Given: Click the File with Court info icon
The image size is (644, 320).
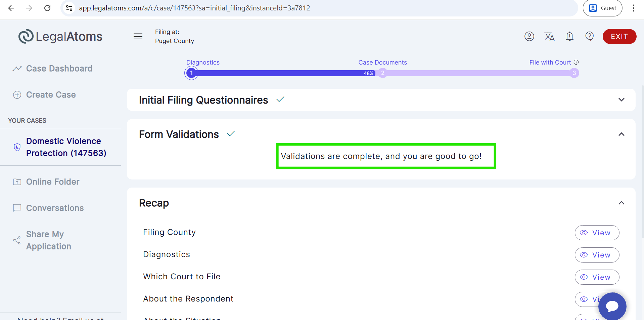Looking at the screenshot, I should pos(576,62).
